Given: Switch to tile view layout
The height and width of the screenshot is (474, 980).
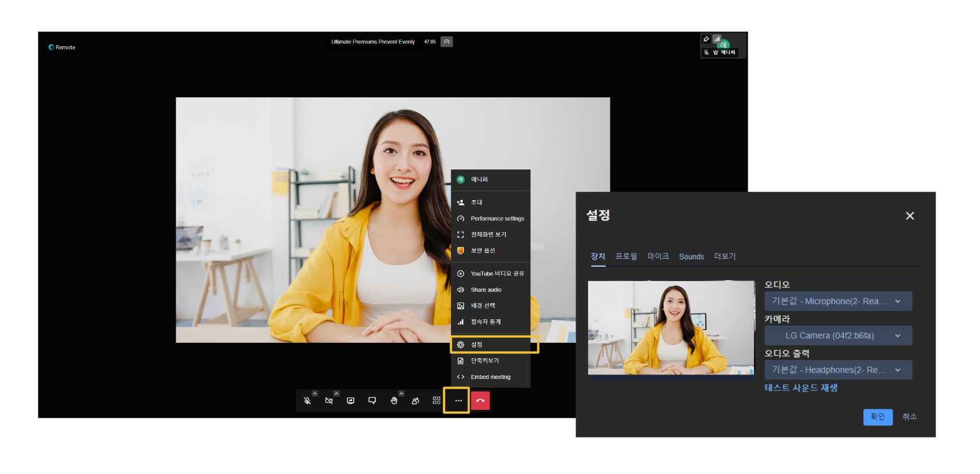Looking at the screenshot, I should click(437, 401).
